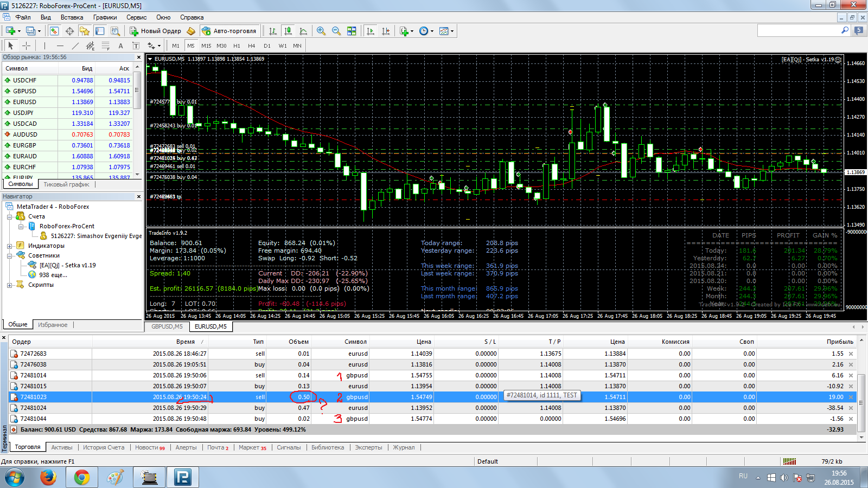
Task: Toggle the Terminal panel button
Action: pyautogui.click(x=99, y=31)
